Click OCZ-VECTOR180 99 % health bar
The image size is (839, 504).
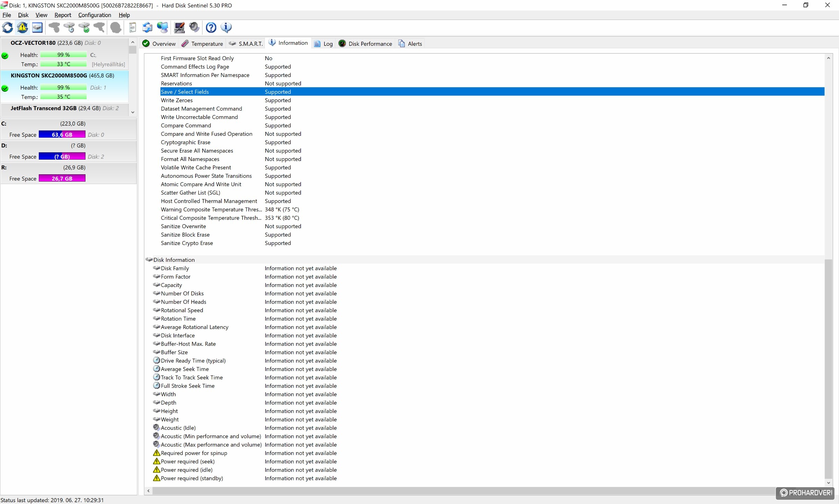63,55
